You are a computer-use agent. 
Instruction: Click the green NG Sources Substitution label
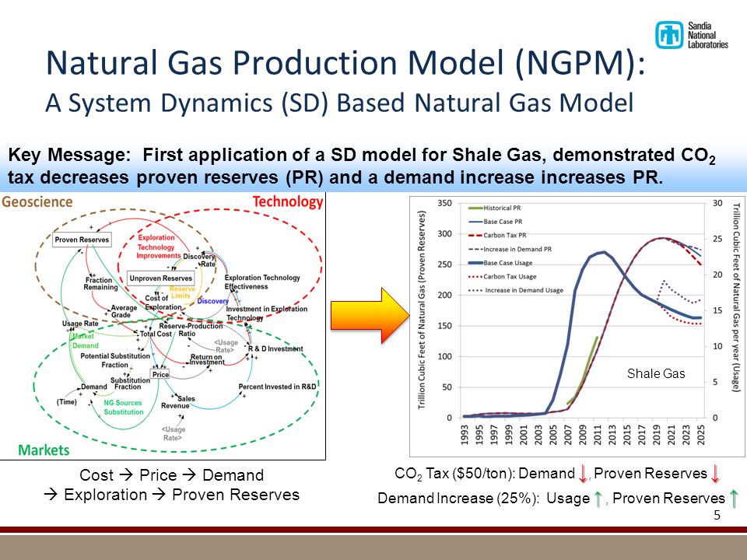click(124, 407)
